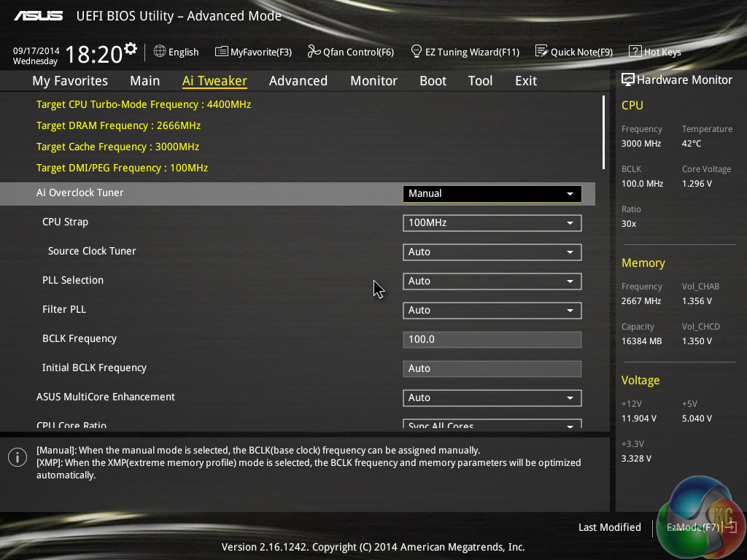The width and height of the screenshot is (747, 560).
Task: Open the CPU Strap dropdown
Action: [492, 223]
